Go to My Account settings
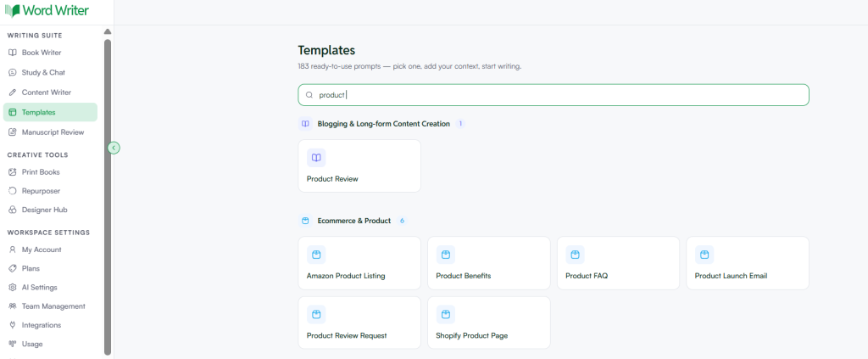 point(50,250)
